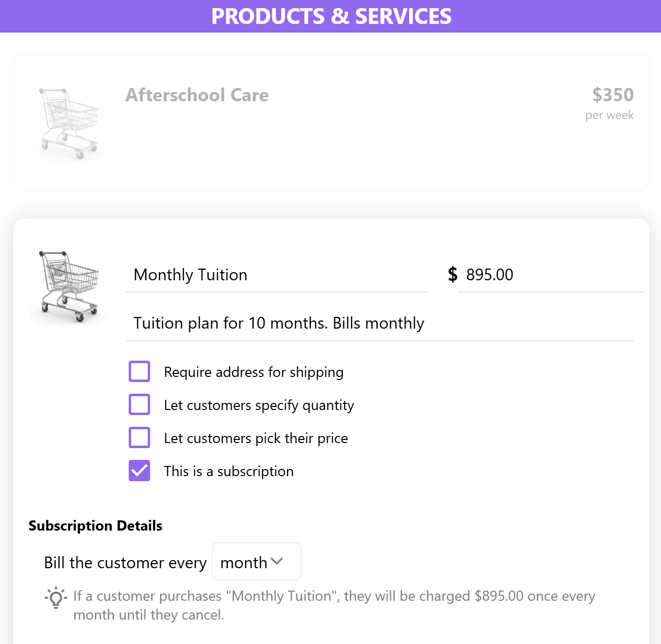Click the subscription charge hint text
661x644 pixels.
click(334, 605)
